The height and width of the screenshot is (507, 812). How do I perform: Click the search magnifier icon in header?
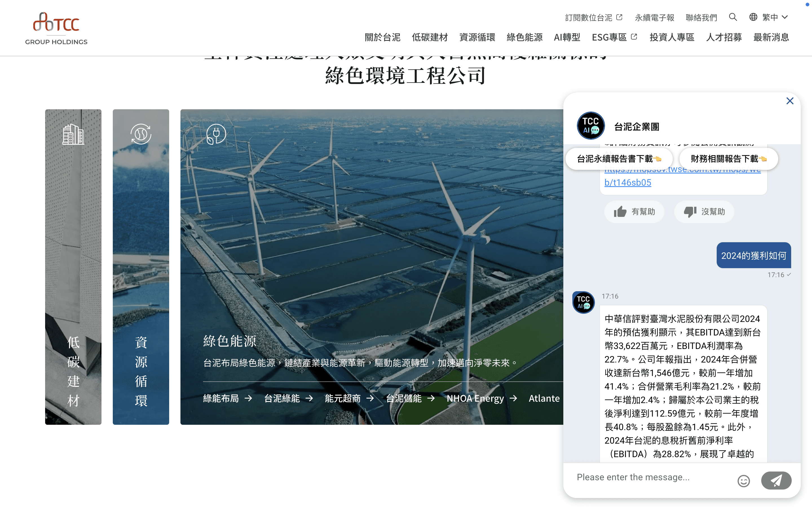point(733,17)
